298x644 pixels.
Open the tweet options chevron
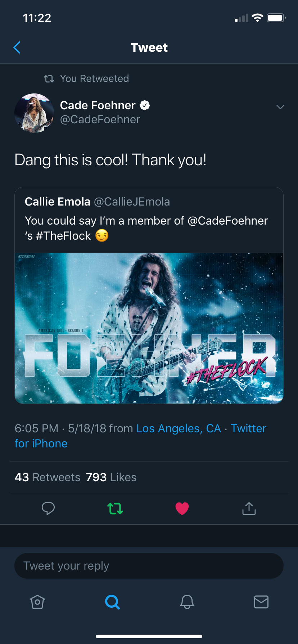point(280,107)
